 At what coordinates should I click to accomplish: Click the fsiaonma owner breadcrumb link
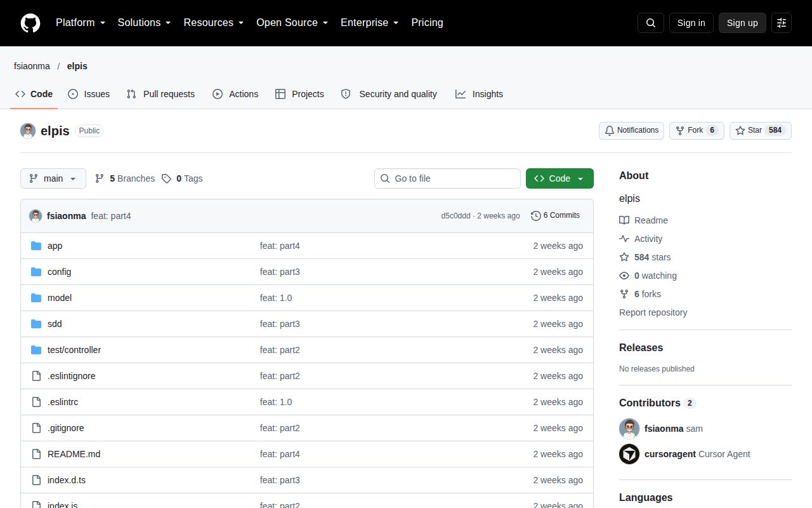coord(32,66)
